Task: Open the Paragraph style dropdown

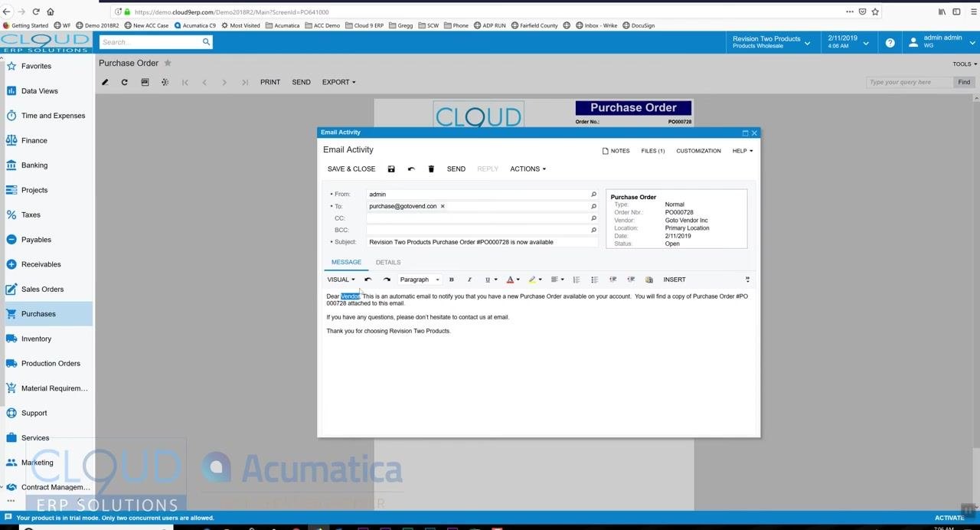Action: coord(420,280)
